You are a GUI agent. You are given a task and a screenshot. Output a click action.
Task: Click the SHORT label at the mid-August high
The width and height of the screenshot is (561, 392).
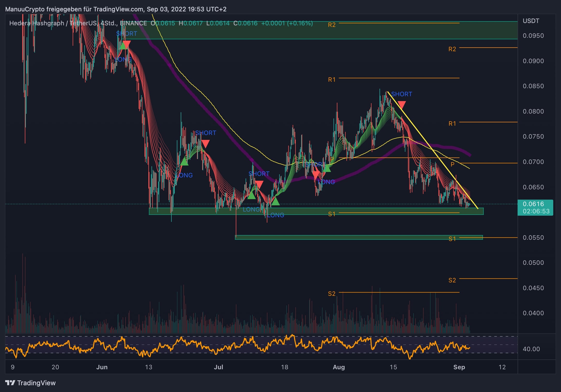tap(402, 94)
